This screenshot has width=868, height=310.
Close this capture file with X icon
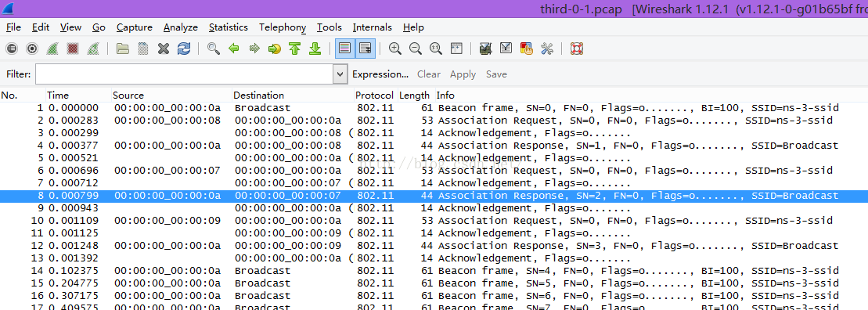pyautogui.click(x=164, y=49)
